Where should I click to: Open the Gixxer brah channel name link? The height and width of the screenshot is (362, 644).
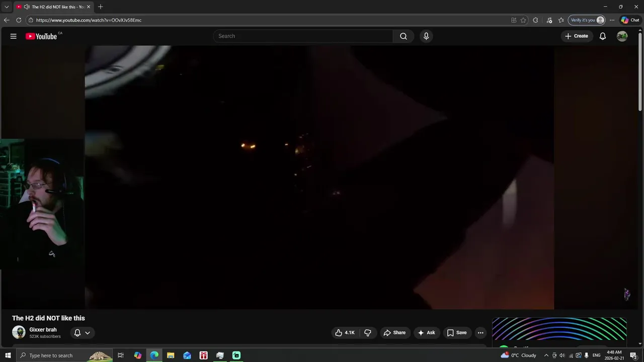pyautogui.click(x=43, y=330)
